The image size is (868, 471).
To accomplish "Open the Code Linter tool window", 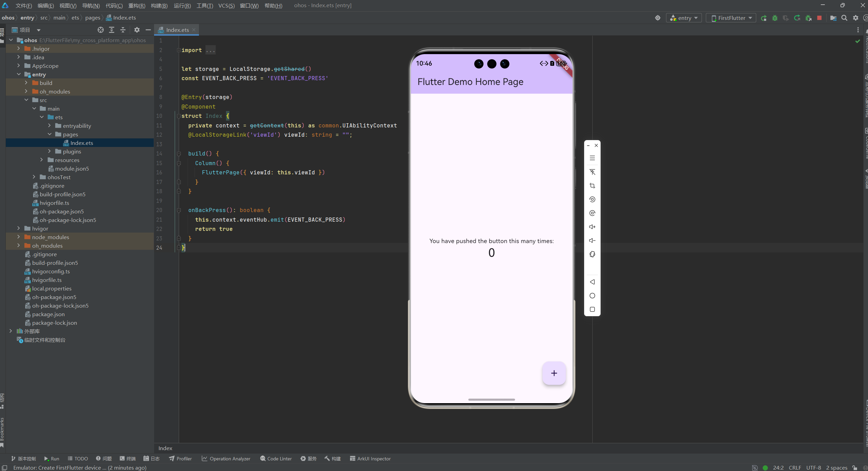I will [276, 459].
